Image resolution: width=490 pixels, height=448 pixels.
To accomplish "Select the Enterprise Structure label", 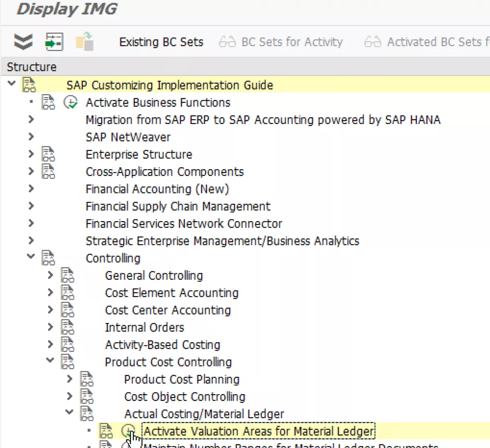I will click(x=139, y=154).
